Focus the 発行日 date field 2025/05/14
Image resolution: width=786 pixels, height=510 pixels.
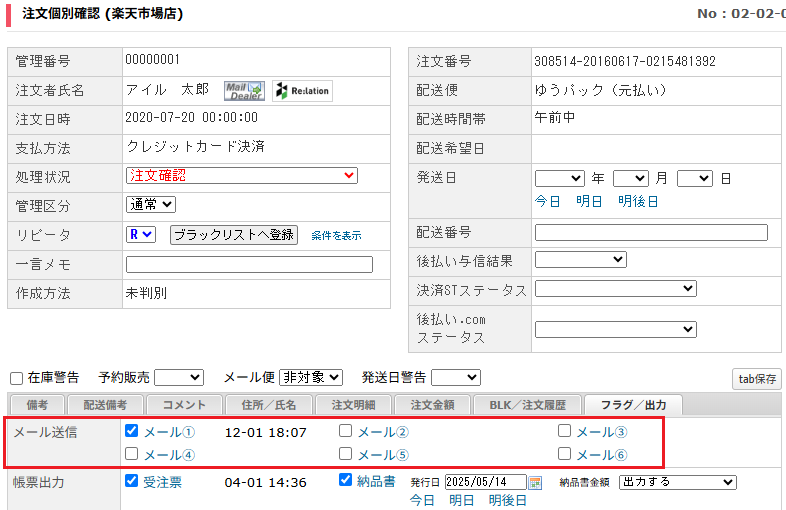(485, 482)
